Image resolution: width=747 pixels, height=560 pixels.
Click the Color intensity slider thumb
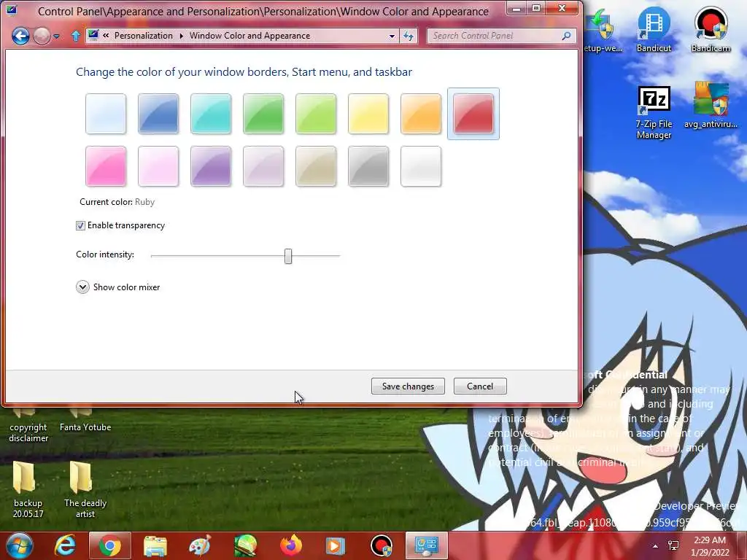click(288, 256)
